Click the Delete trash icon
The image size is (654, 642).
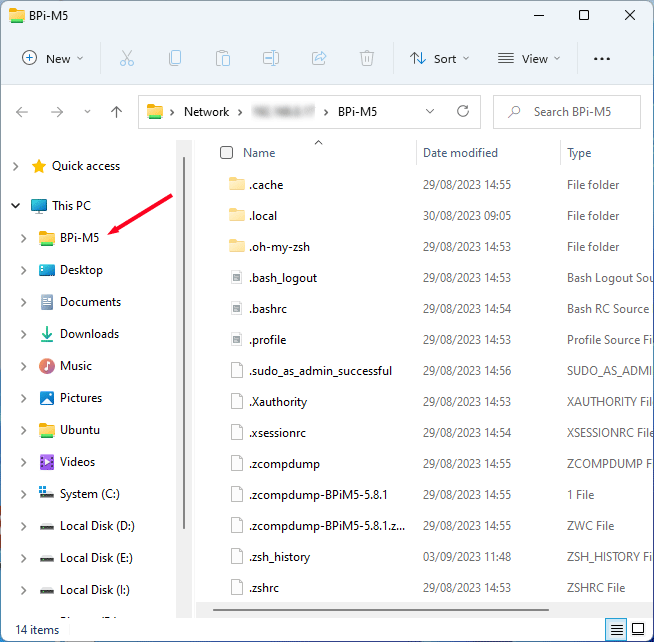point(367,59)
